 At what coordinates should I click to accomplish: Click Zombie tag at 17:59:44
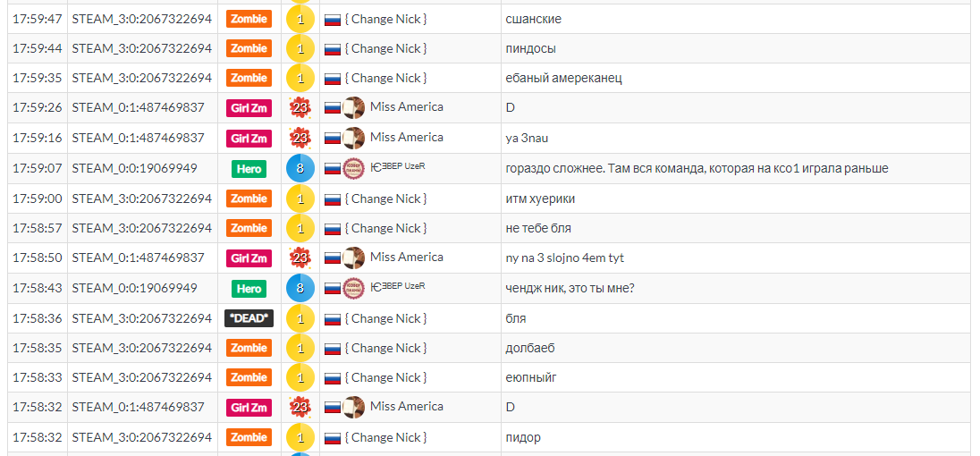click(x=249, y=48)
